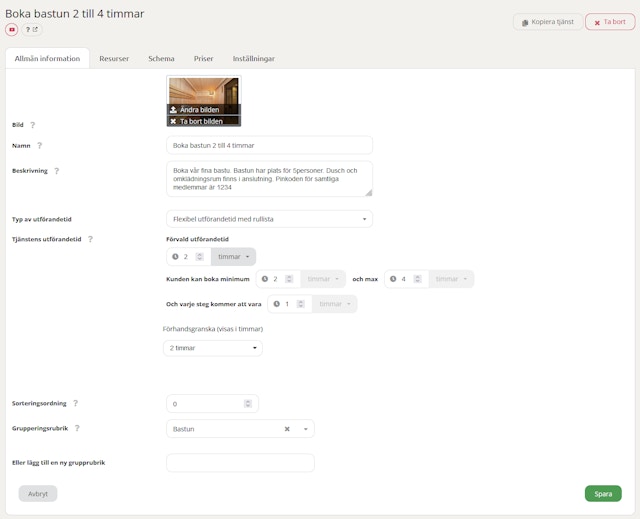Viewport: 640px width, 519px height.
Task: Click the Ändra bilden upload option
Action: coord(204,109)
